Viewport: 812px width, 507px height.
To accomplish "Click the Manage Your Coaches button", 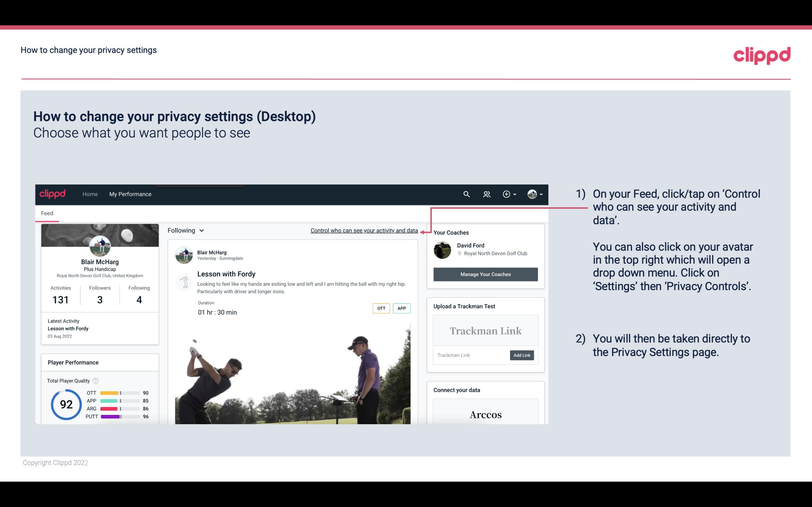I will coord(486,274).
